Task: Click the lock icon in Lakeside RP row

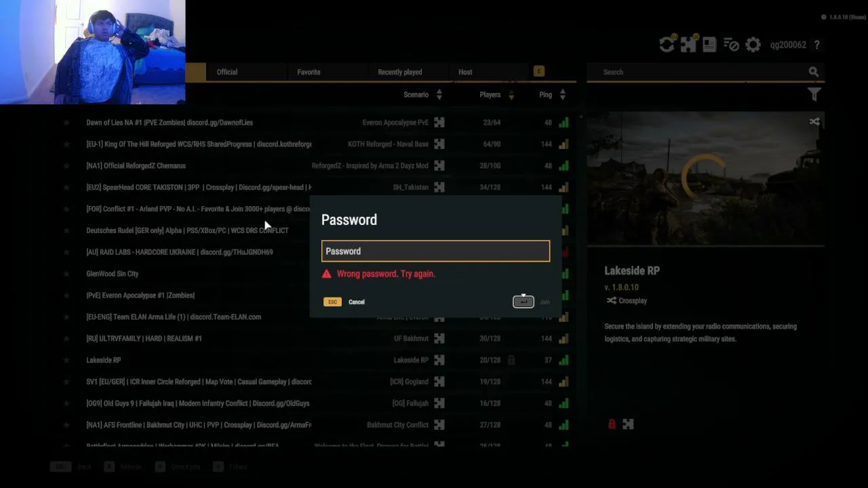Action: click(511, 360)
